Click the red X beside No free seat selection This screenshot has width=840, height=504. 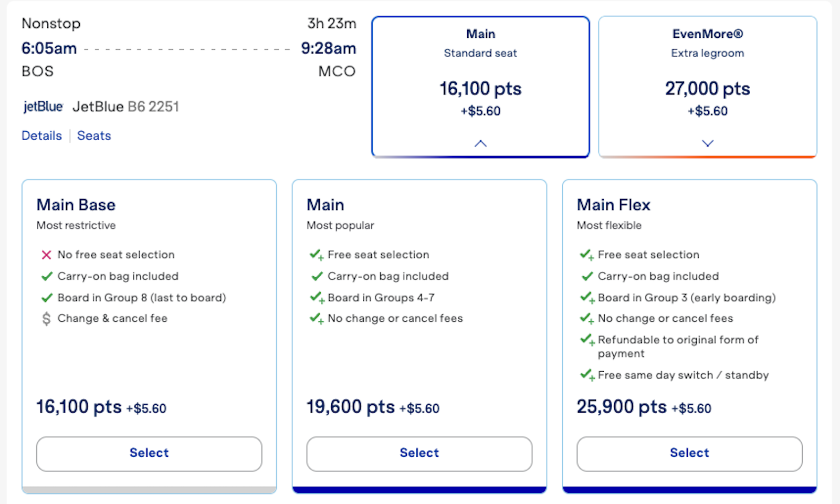[46, 255]
